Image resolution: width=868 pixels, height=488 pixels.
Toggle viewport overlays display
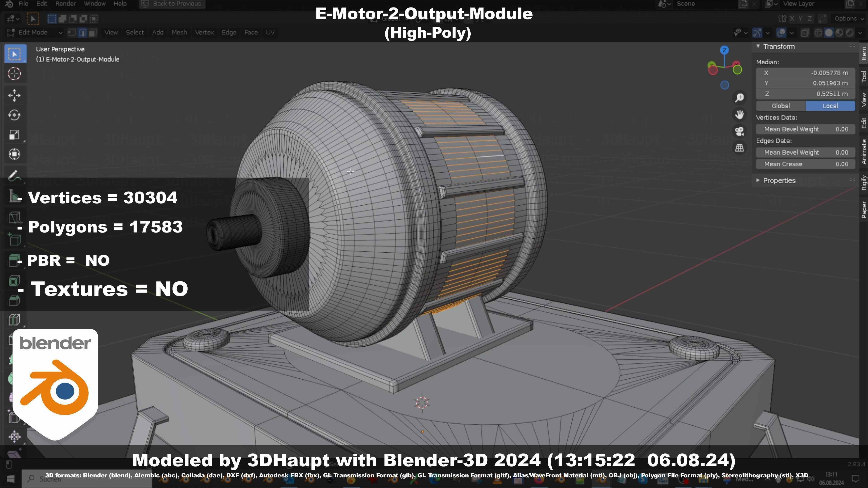point(781,33)
